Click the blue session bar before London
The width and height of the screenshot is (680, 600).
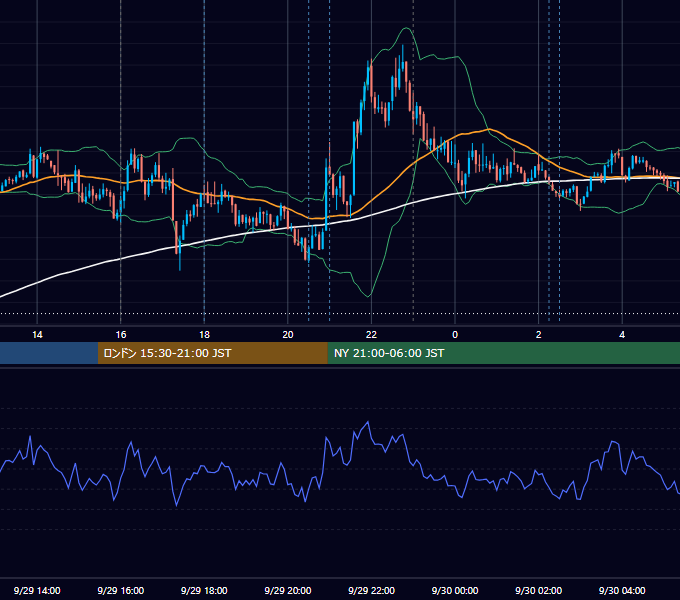click(49, 353)
